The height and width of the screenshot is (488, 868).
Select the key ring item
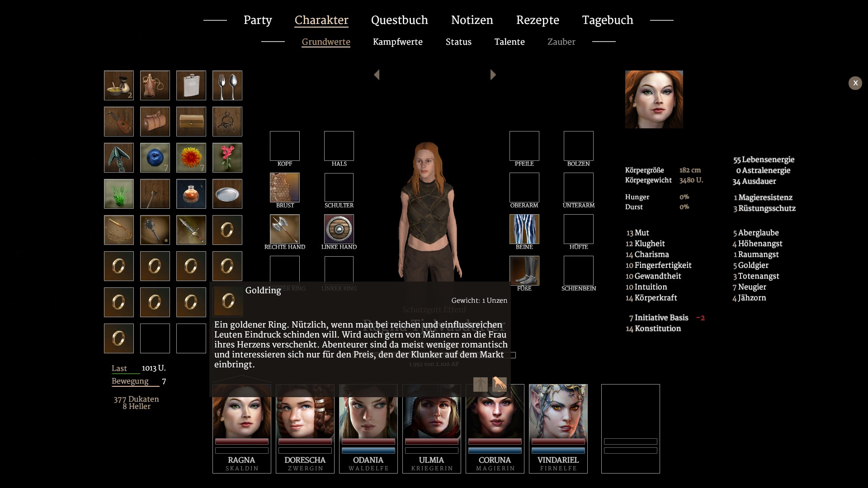click(227, 122)
